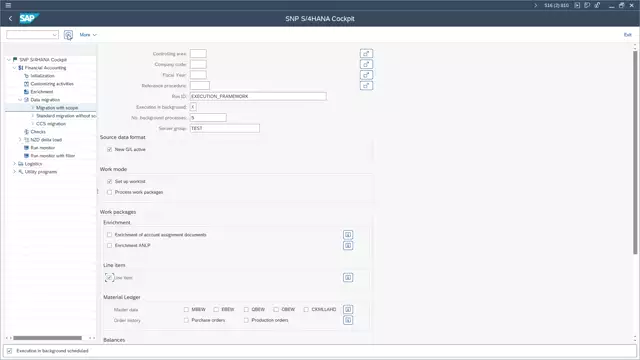The height and width of the screenshot is (360, 640).
Task: Click the lock icon in title bar
Action: [597, 5]
